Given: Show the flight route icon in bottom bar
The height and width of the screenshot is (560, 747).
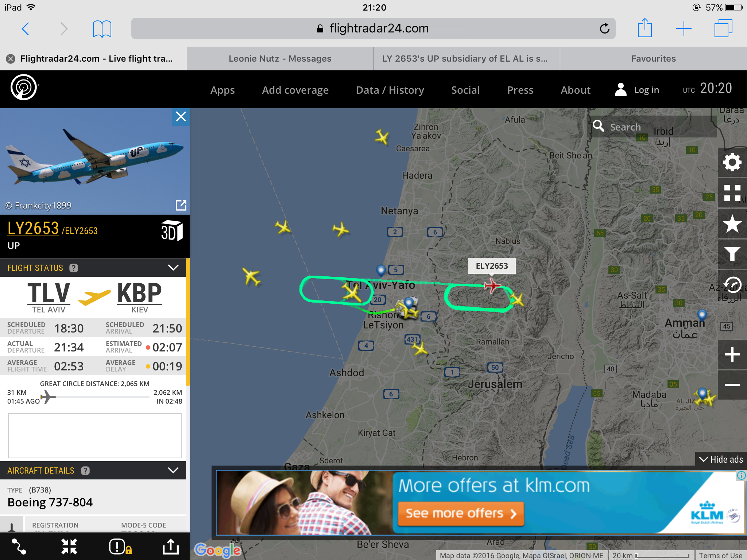Looking at the screenshot, I should click(x=19, y=547).
